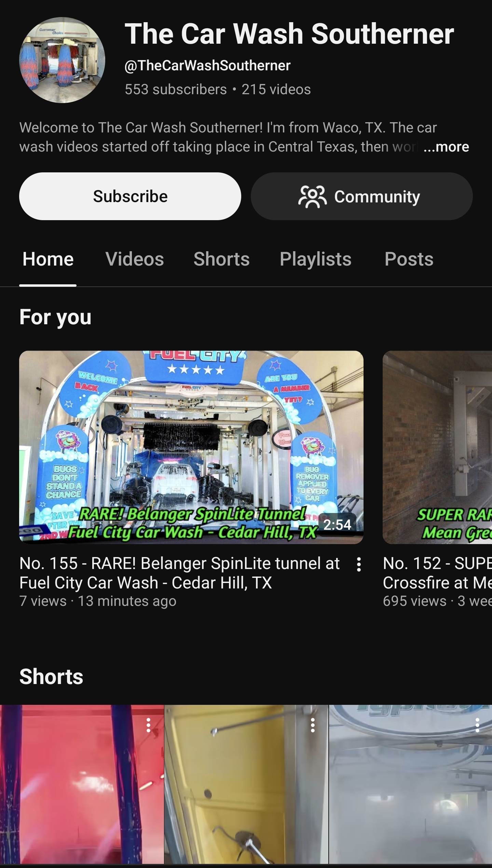The width and height of the screenshot is (492, 868).
Task: Tap the channel name The Car Wash Southerner
Action: 289,34
